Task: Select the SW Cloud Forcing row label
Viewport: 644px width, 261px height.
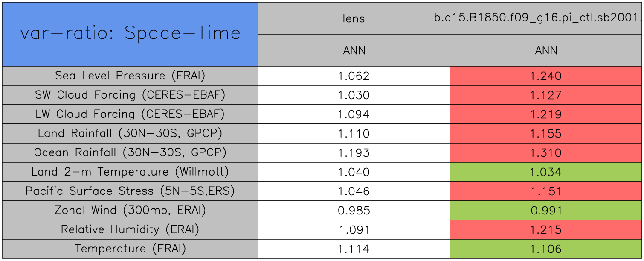Action: [130, 95]
